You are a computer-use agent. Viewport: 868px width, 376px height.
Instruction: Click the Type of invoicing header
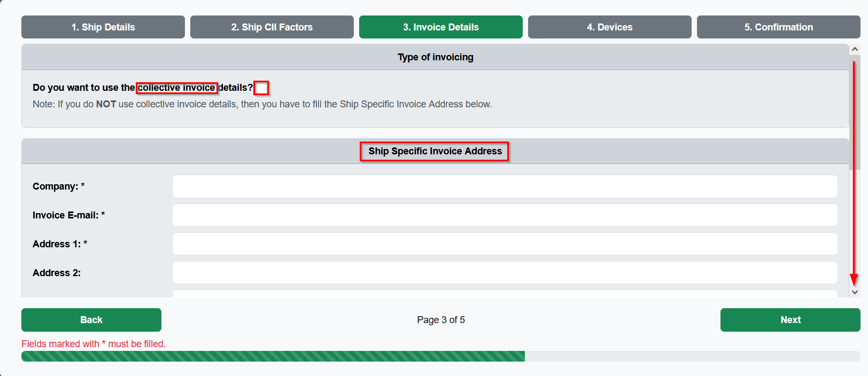(435, 57)
